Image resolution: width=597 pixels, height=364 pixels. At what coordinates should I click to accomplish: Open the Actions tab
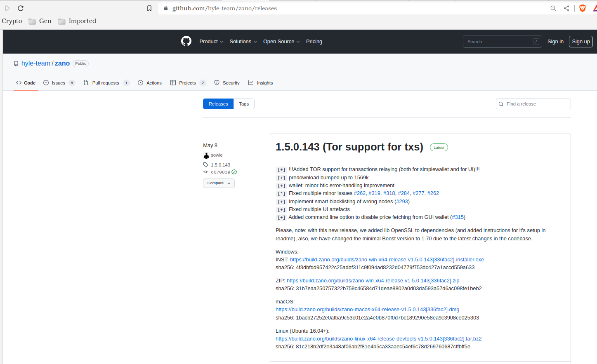click(150, 83)
